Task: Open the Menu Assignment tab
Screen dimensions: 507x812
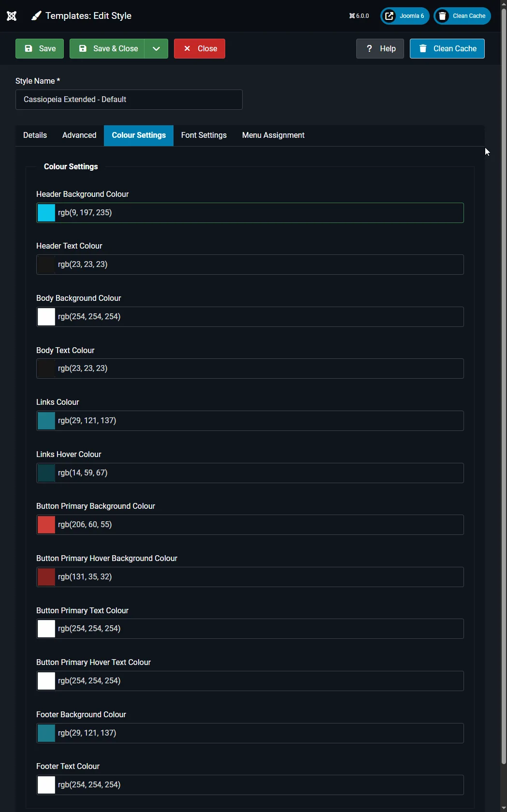Action: (x=273, y=135)
